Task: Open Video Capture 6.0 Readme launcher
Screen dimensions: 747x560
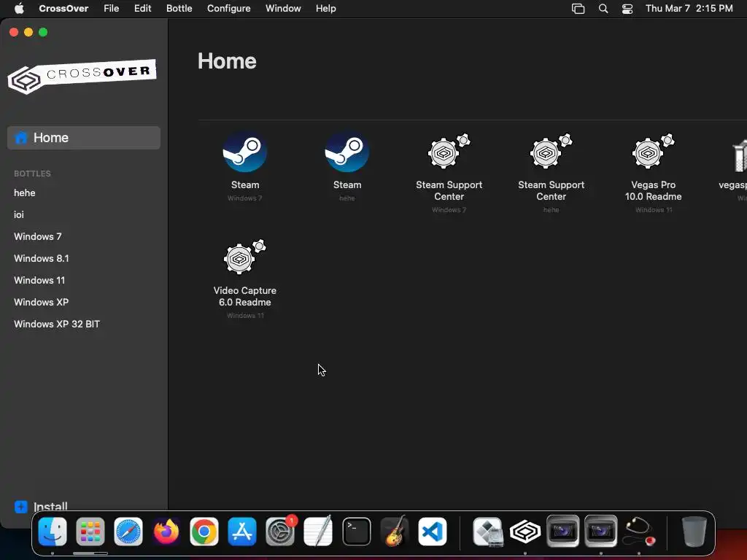Action: (x=245, y=257)
